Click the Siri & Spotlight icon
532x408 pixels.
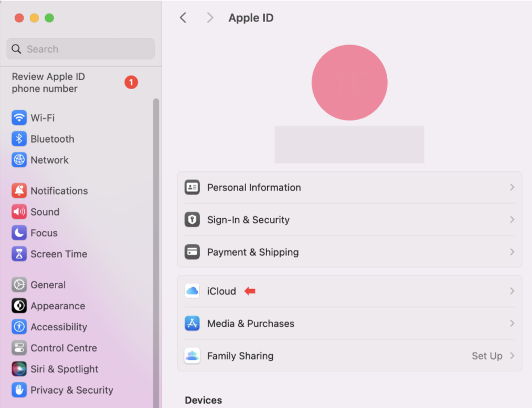point(19,369)
